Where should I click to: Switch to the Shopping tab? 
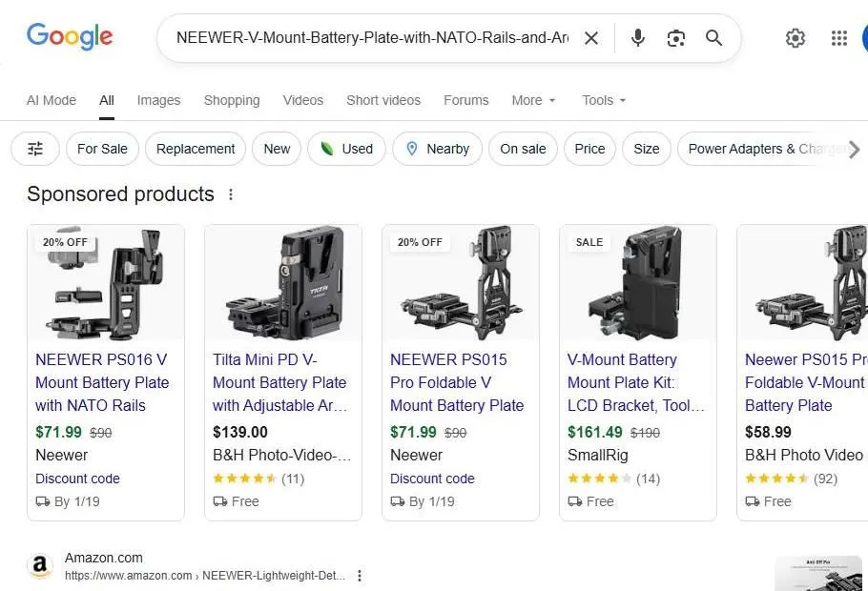(231, 100)
